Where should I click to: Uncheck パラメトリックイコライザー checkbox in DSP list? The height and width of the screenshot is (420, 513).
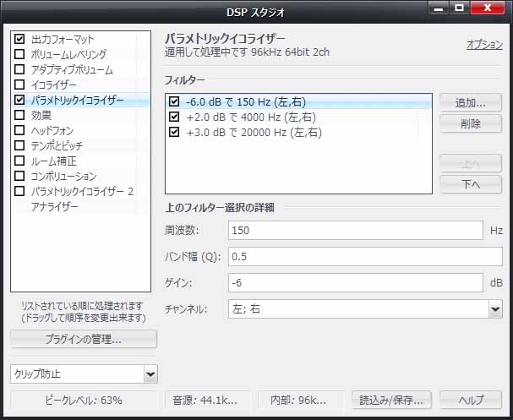[19, 100]
